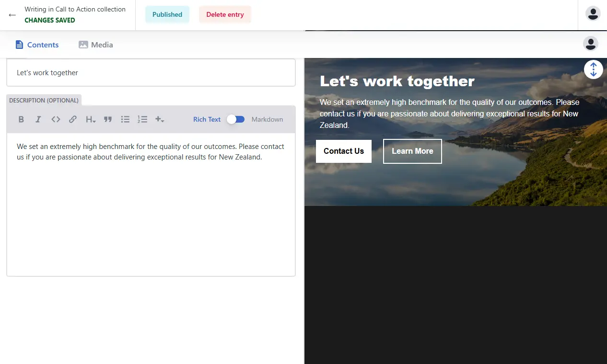Expand the add component plus menu

tap(160, 119)
